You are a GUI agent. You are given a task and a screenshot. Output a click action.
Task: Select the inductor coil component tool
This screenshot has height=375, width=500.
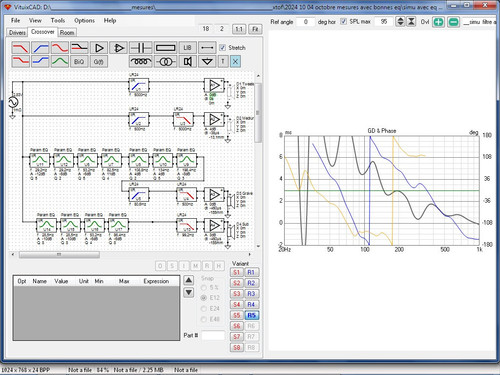click(x=140, y=62)
